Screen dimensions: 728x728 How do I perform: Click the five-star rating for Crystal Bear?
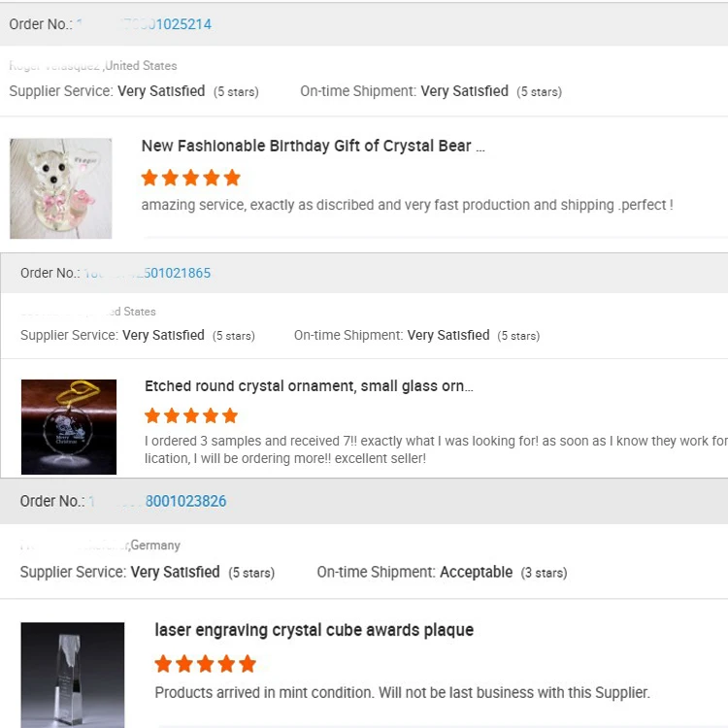tap(190, 178)
